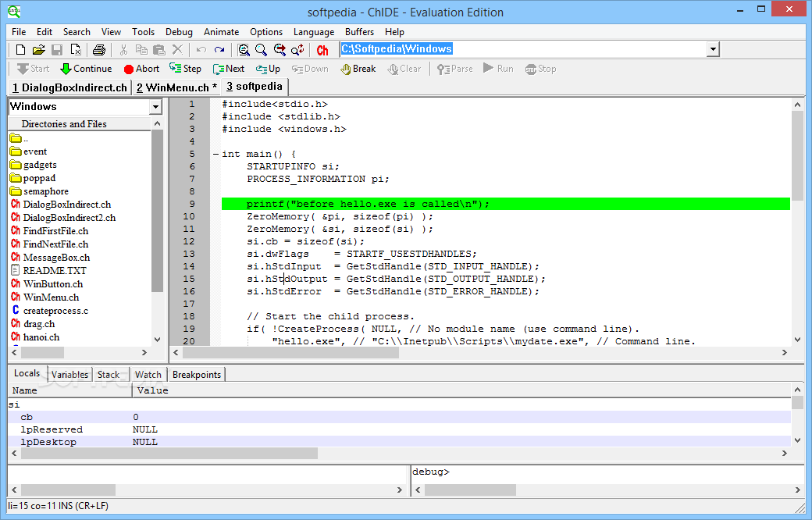
Task: Click the red Ch icon in toolbar
Action: coord(322,50)
